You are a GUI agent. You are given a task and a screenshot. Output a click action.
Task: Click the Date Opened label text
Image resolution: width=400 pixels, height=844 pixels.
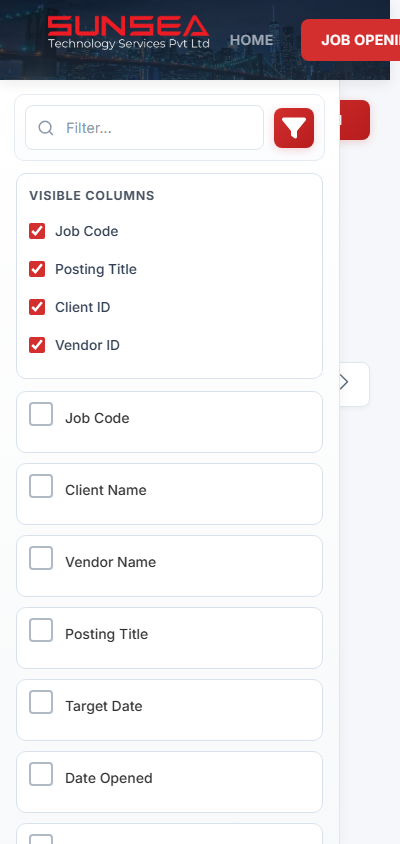(109, 778)
